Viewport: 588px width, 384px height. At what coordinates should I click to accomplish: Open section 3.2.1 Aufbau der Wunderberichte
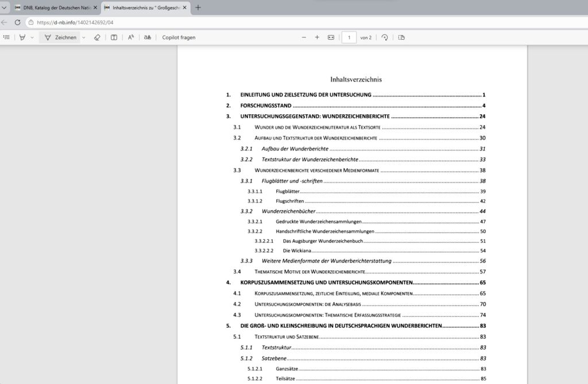pyautogui.click(x=363, y=149)
